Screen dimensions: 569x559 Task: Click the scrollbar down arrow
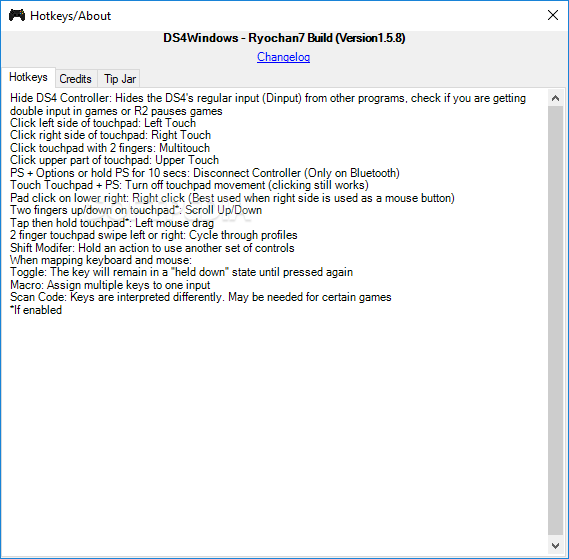(x=555, y=545)
